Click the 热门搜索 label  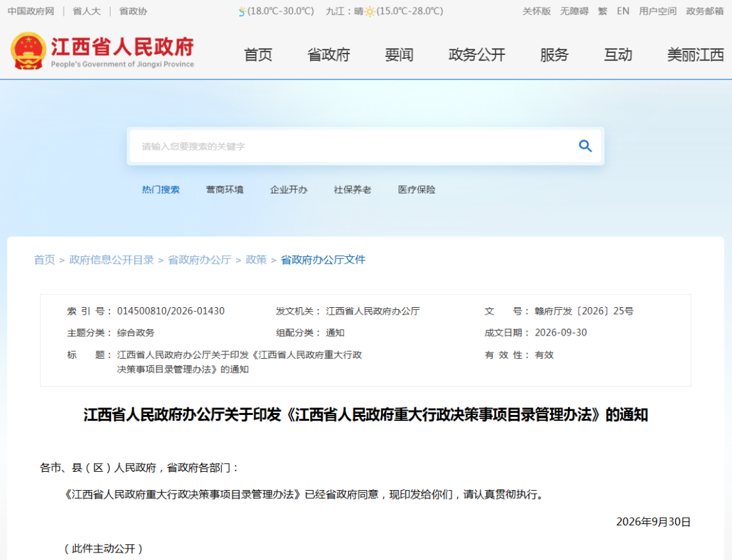(161, 190)
